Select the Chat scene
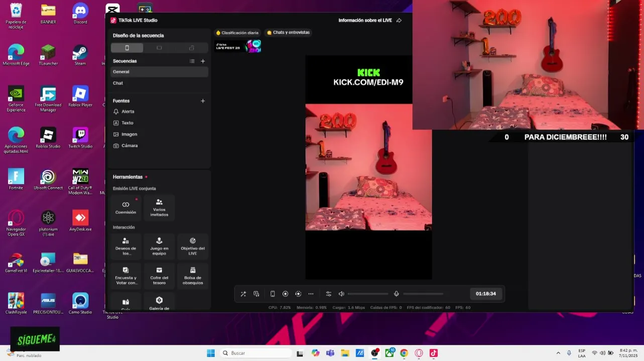 pyautogui.click(x=159, y=83)
